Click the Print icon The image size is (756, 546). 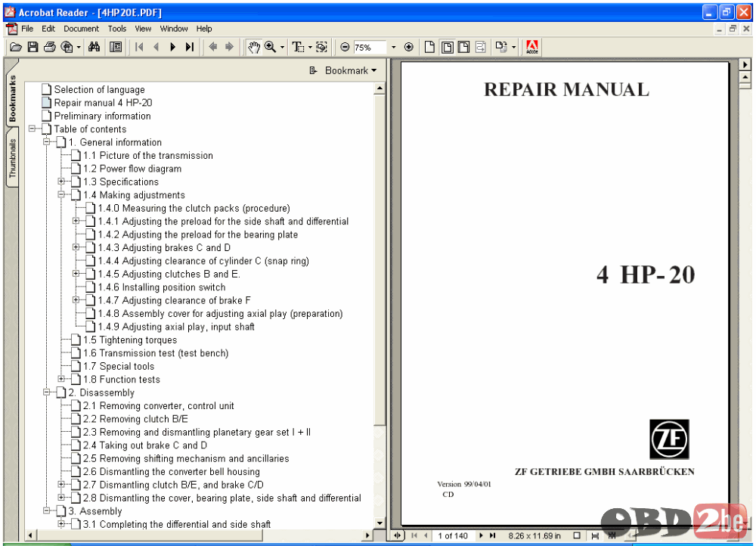pyautogui.click(x=50, y=47)
